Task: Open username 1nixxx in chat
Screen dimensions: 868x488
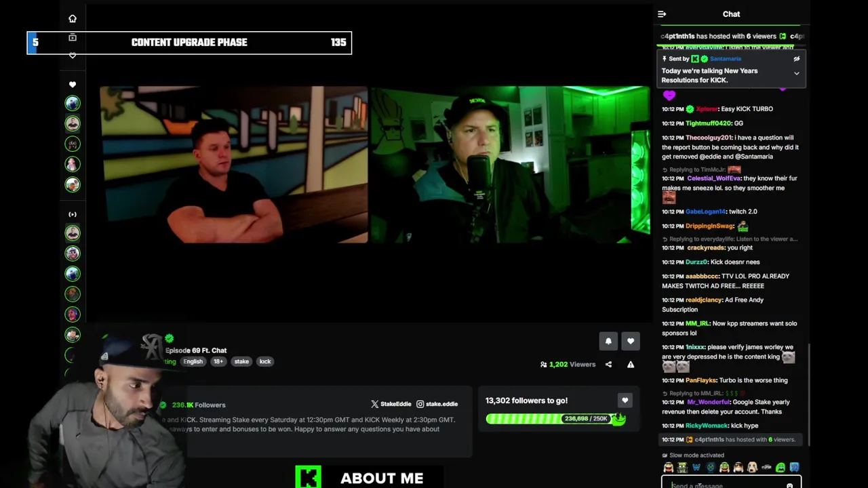Action: point(695,347)
